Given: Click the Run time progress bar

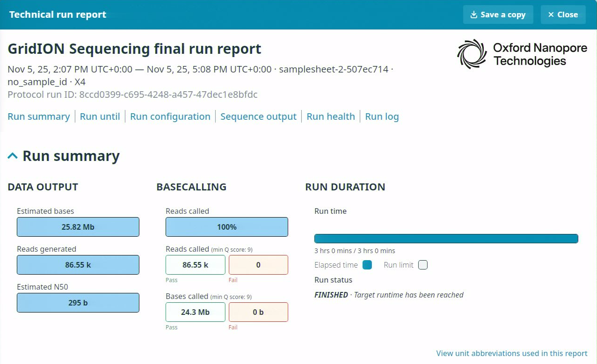Looking at the screenshot, I should (446, 239).
